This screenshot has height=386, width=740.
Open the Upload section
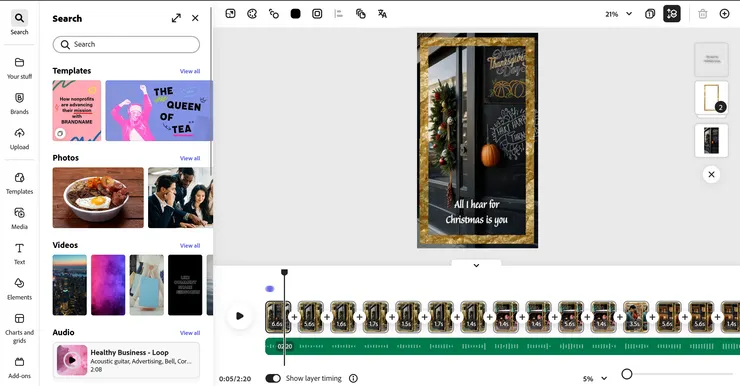pyautogui.click(x=19, y=139)
